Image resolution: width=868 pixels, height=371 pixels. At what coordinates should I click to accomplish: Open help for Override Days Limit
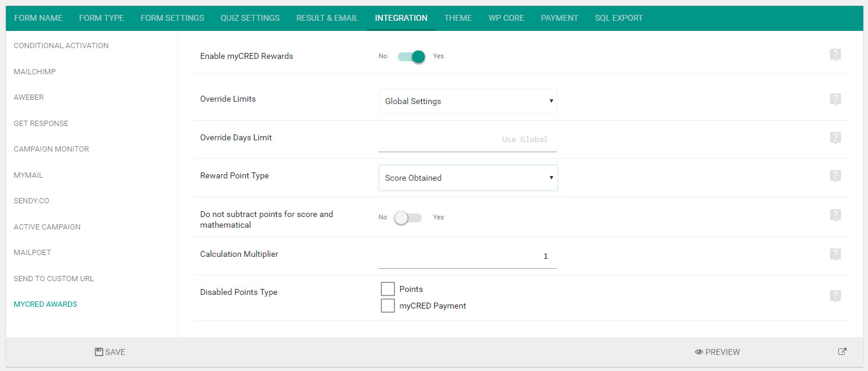(x=835, y=137)
